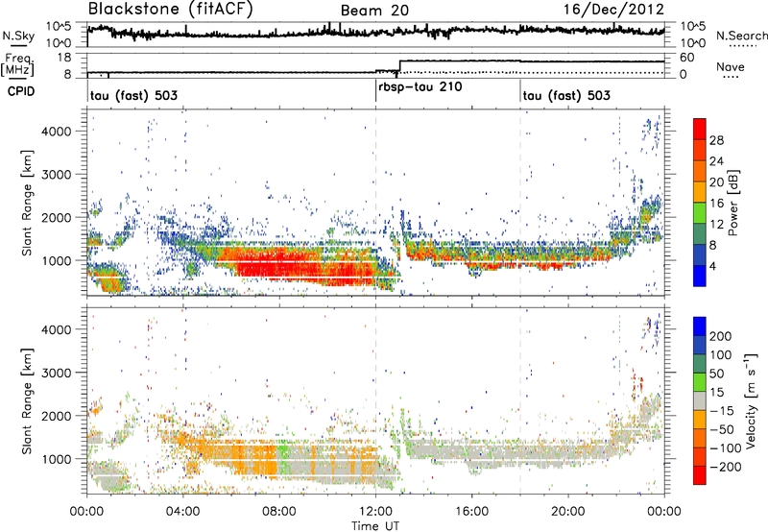Click the Velocity [m s-1] colorbar title
The width and height of the screenshot is (768, 532).
click(750, 400)
